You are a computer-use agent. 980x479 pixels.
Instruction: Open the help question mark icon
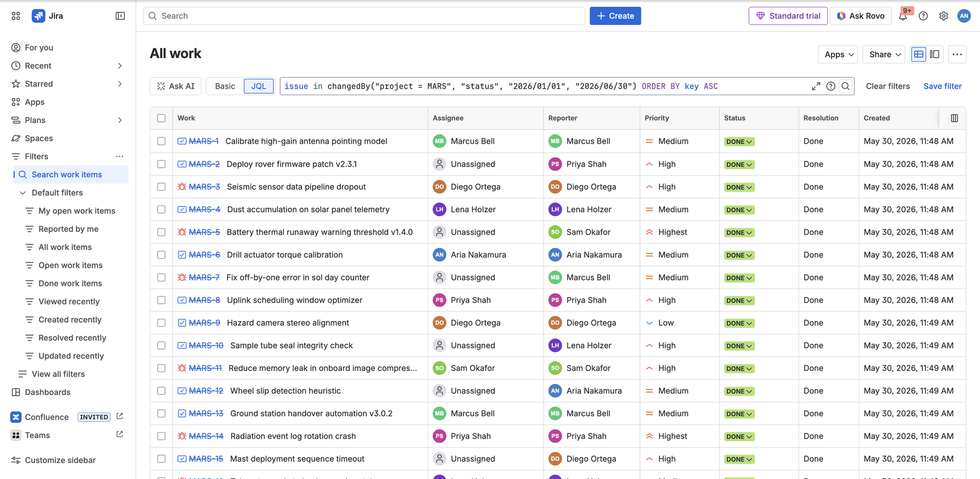click(923, 16)
